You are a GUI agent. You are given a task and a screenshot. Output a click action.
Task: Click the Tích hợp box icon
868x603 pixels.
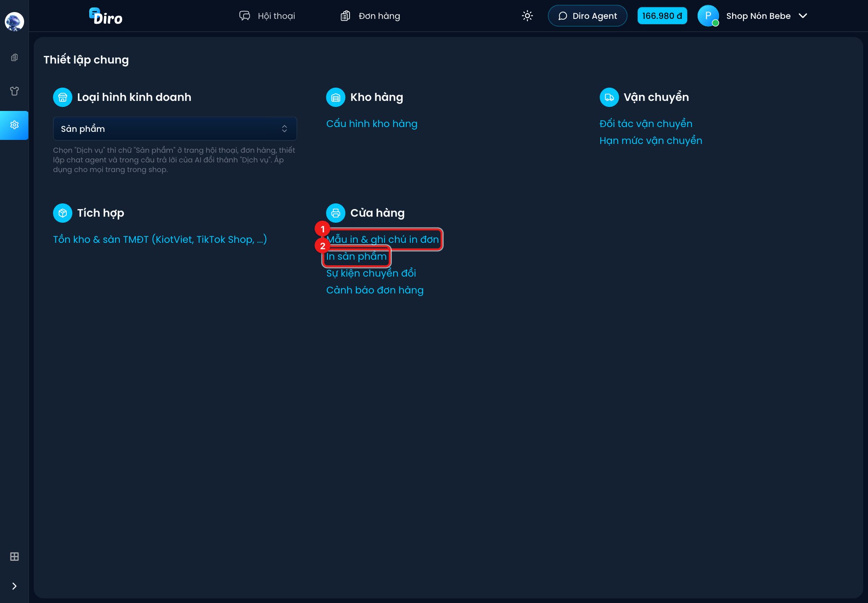63,213
